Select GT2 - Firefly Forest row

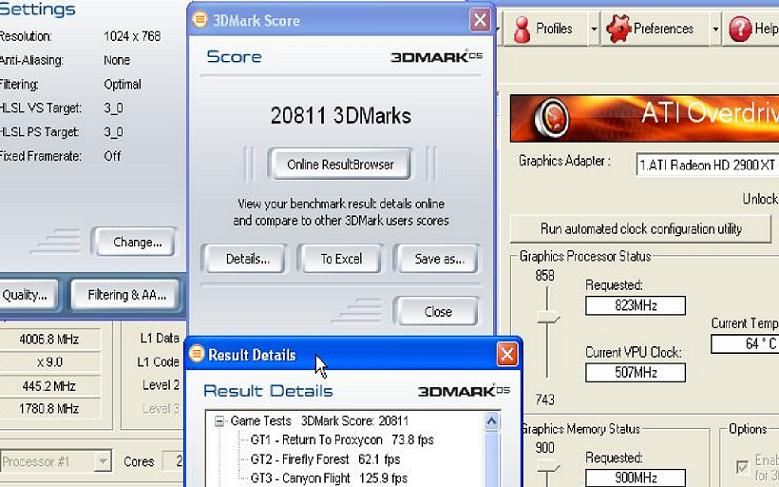click(x=325, y=459)
